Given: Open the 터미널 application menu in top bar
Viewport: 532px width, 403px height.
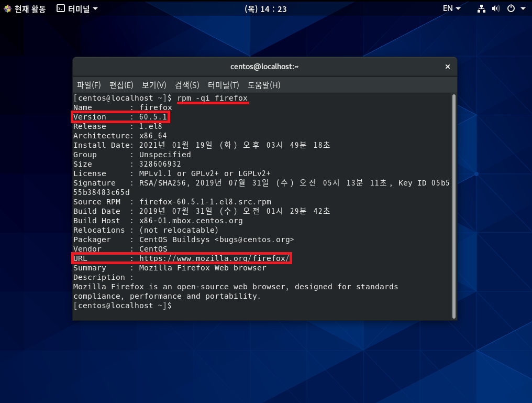Looking at the screenshot, I should 77,9.
